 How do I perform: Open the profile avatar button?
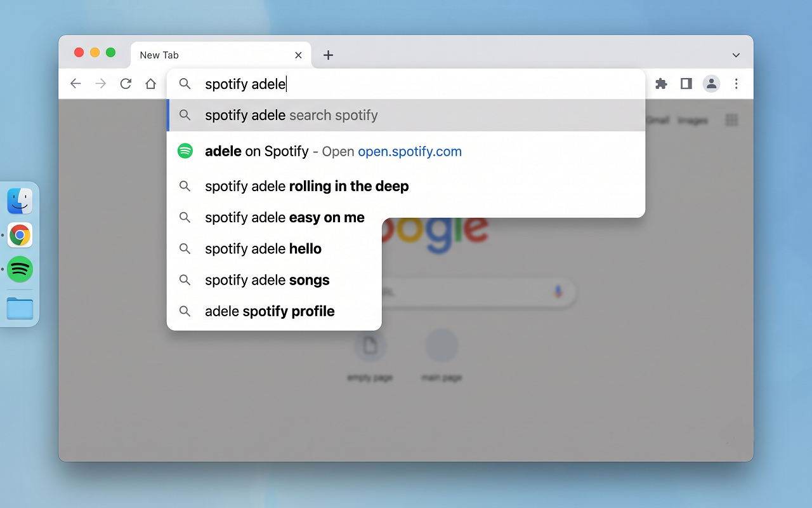point(711,84)
